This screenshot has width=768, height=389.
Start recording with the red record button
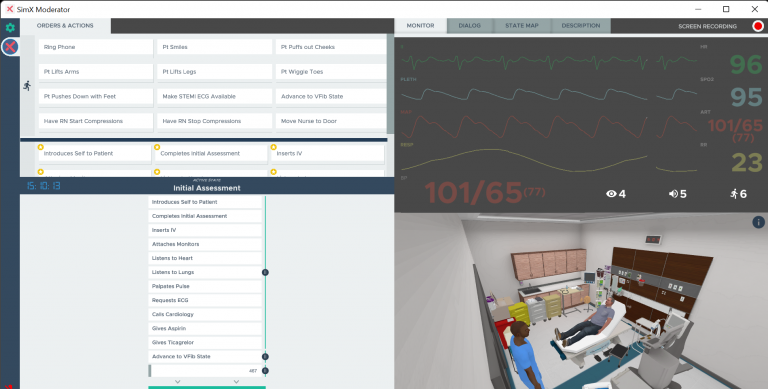point(758,26)
